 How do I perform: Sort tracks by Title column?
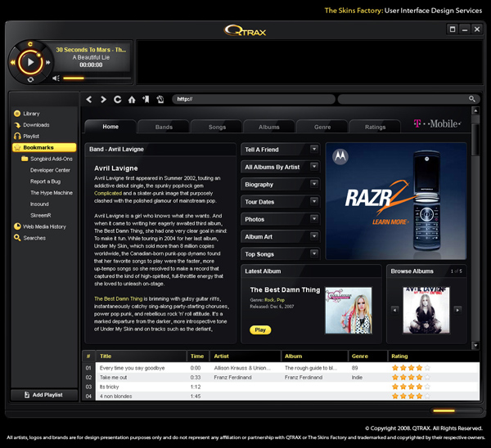141,356
